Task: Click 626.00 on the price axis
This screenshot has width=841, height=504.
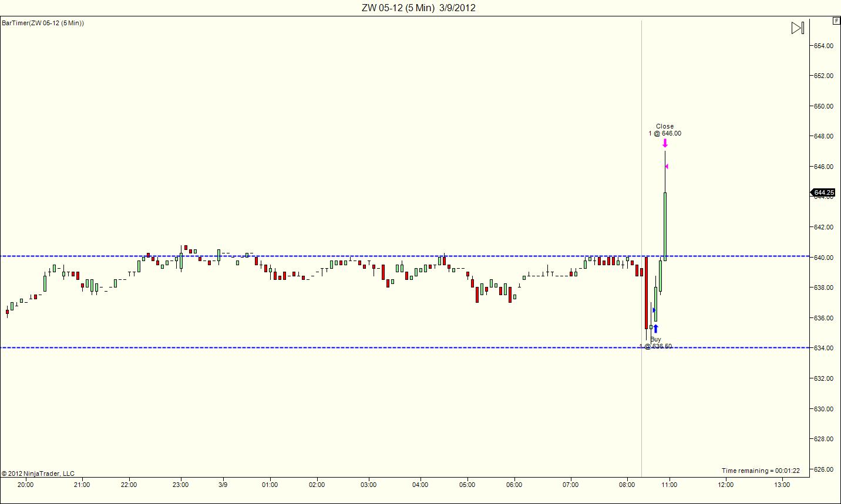Action: pyautogui.click(x=823, y=469)
